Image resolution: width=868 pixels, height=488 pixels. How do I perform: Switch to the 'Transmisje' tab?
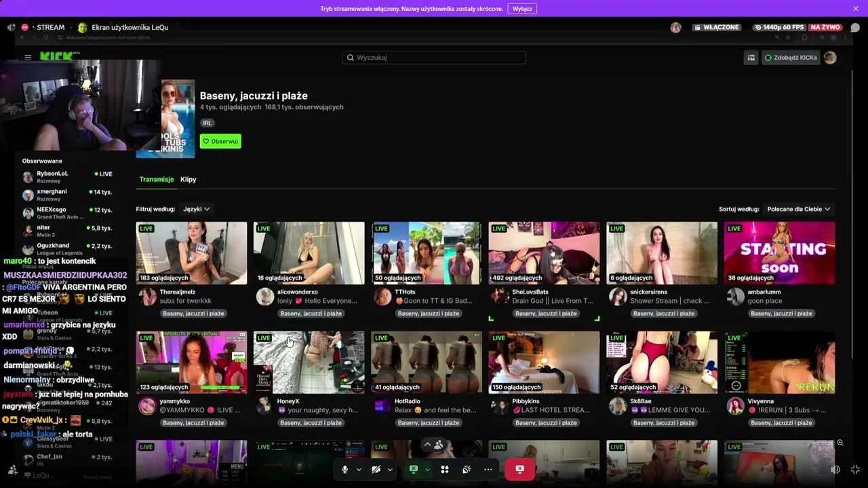click(157, 180)
